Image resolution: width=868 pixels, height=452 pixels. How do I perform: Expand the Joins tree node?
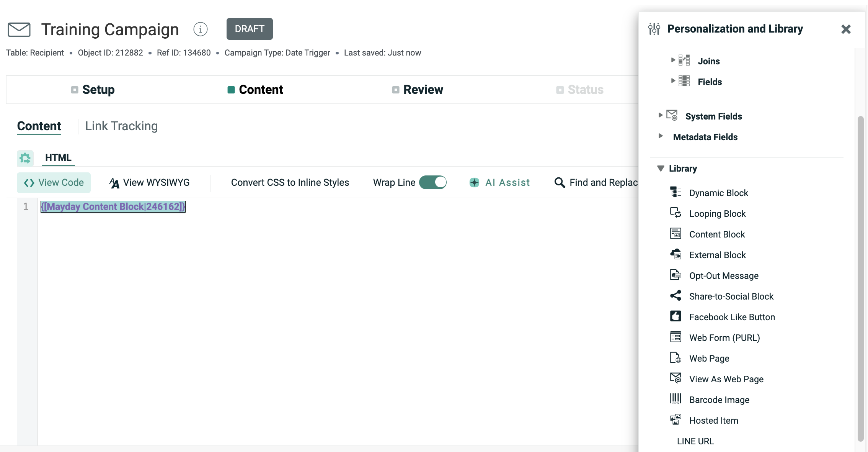(673, 60)
